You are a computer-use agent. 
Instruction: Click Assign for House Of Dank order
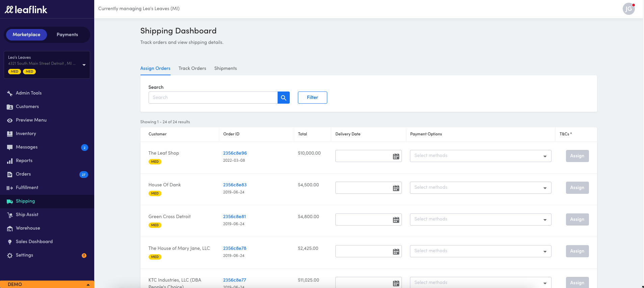tap(577, 188)
